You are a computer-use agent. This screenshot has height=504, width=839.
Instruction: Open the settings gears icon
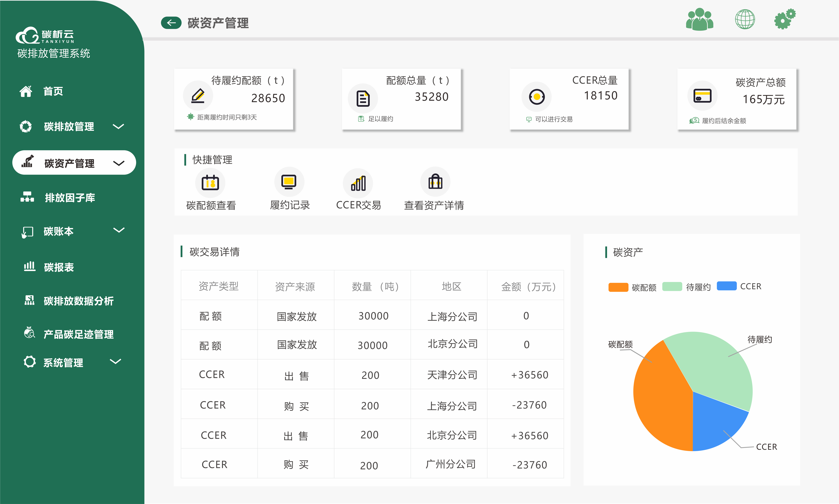[785, 19]
